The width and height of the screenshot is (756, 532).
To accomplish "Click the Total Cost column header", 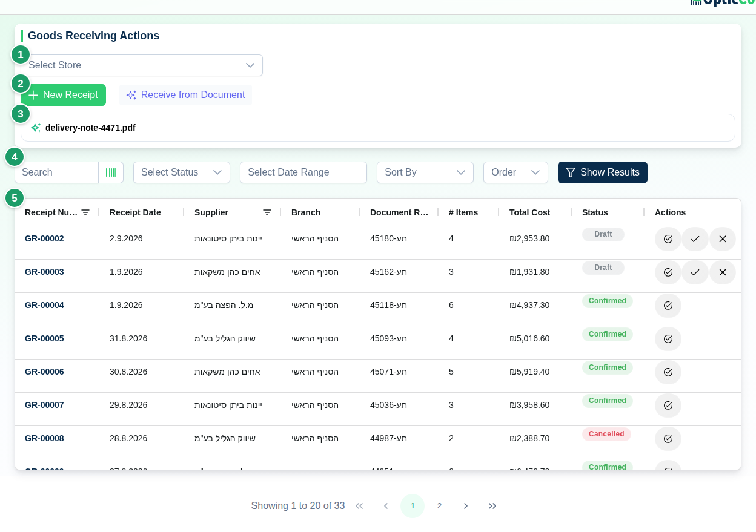I will [x=529, y=212].
